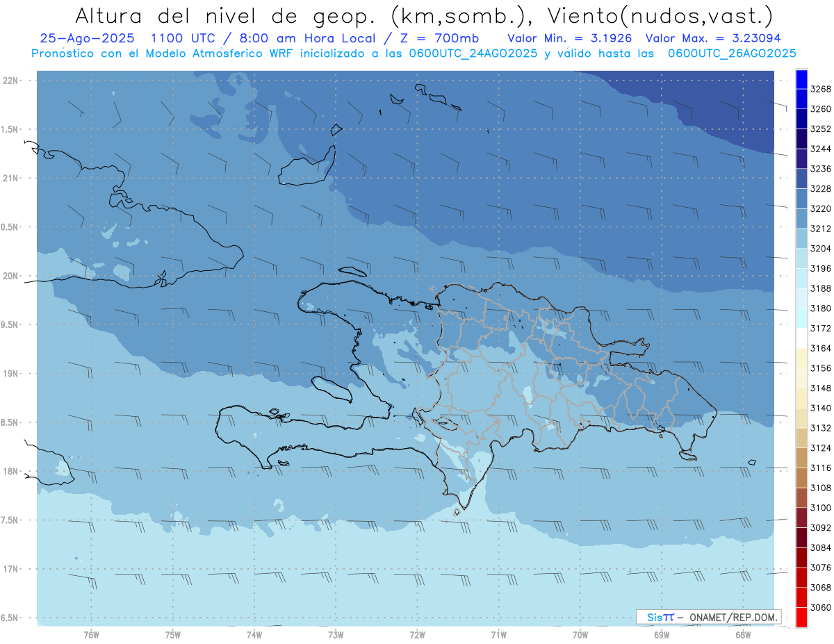
Task: Select the brown swatch between 3116 and 3108
Action: pyautogui.click(x=801, y=477)
